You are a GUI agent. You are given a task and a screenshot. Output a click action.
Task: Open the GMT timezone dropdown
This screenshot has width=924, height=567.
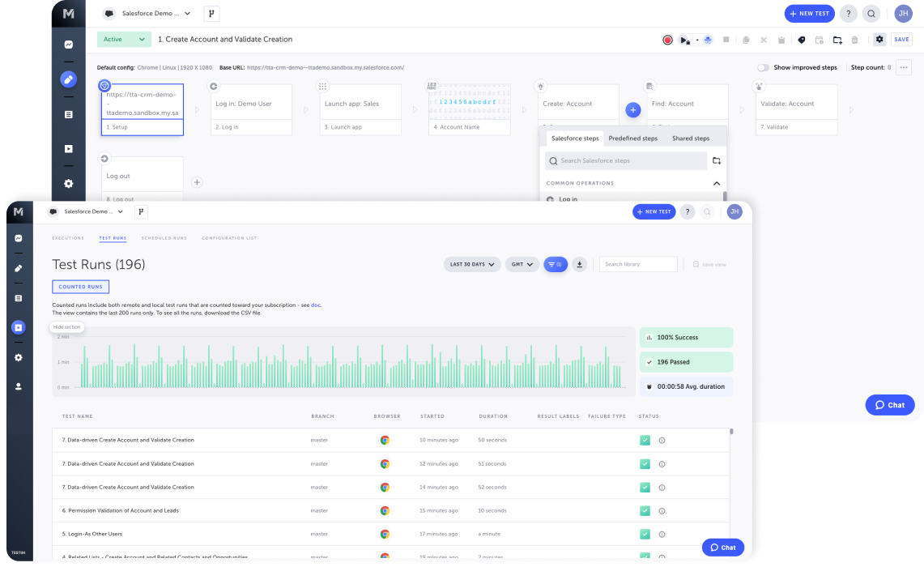point(522,264)
